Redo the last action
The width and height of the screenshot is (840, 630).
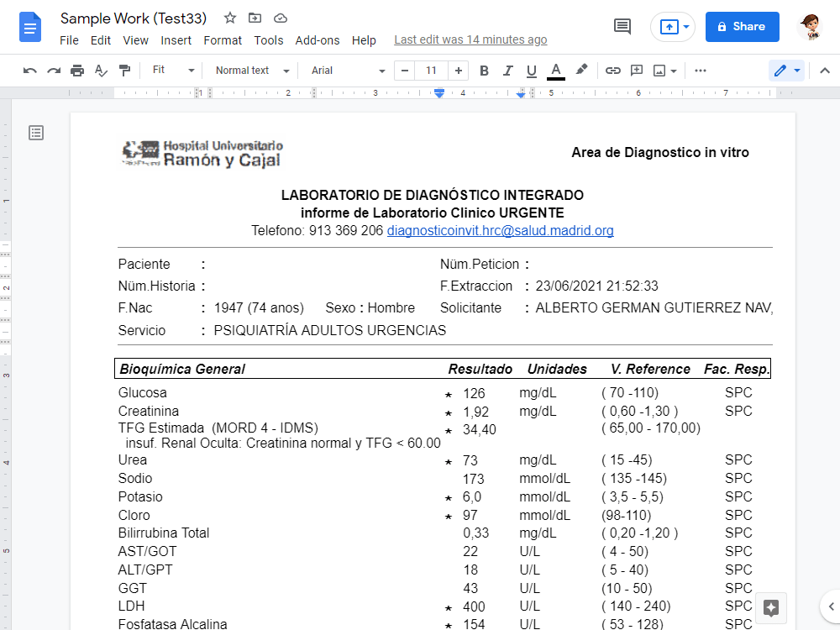[x=54, y=71]
